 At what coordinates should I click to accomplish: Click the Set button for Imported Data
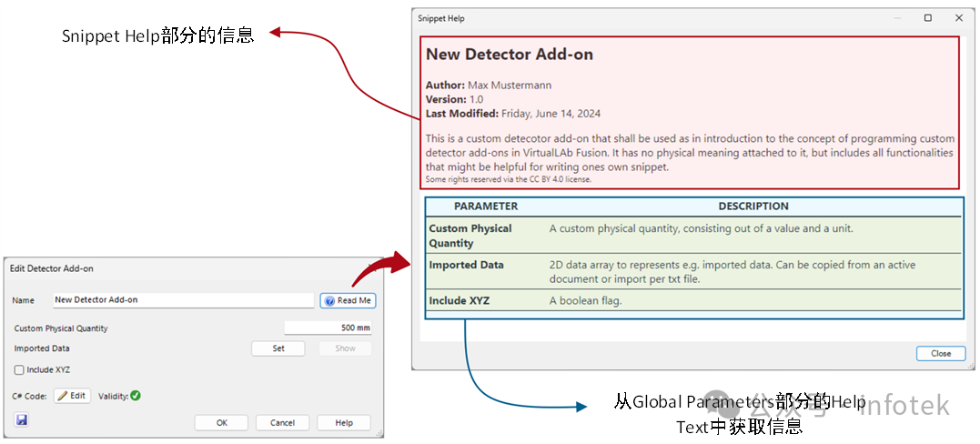click(x=278, y=348)
